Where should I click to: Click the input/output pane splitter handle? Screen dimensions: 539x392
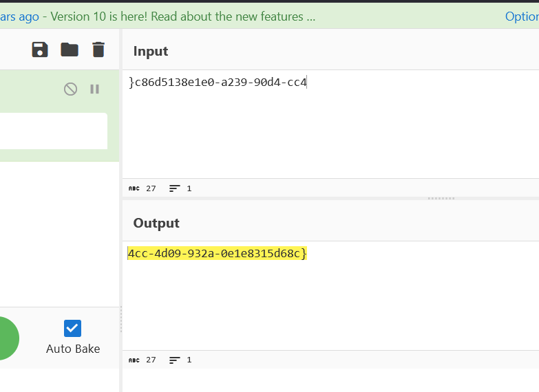[441, 198]
